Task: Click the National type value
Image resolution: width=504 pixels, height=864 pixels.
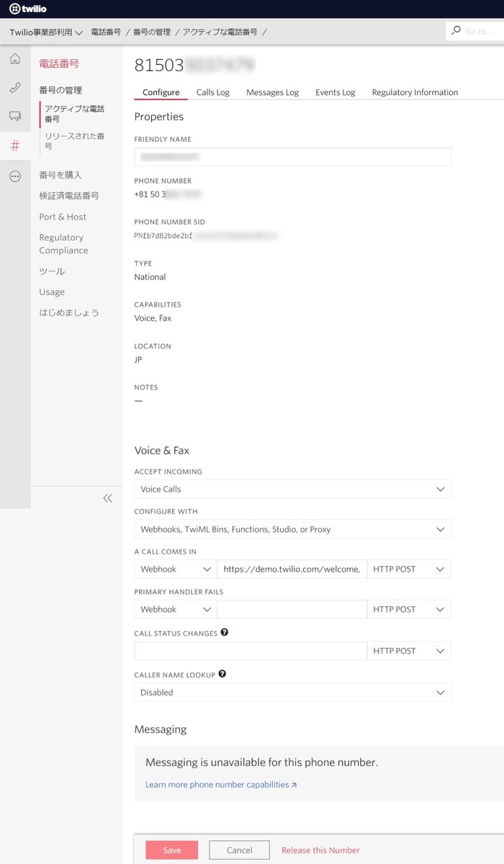Action: pyautogui.click(x=150, y=276)
